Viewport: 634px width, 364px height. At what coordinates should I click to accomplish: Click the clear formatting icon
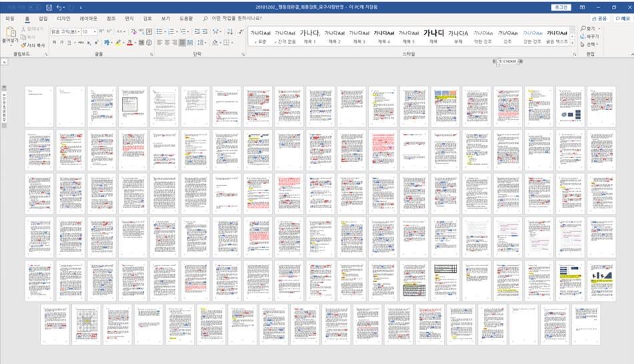click(x=133, y=31)
